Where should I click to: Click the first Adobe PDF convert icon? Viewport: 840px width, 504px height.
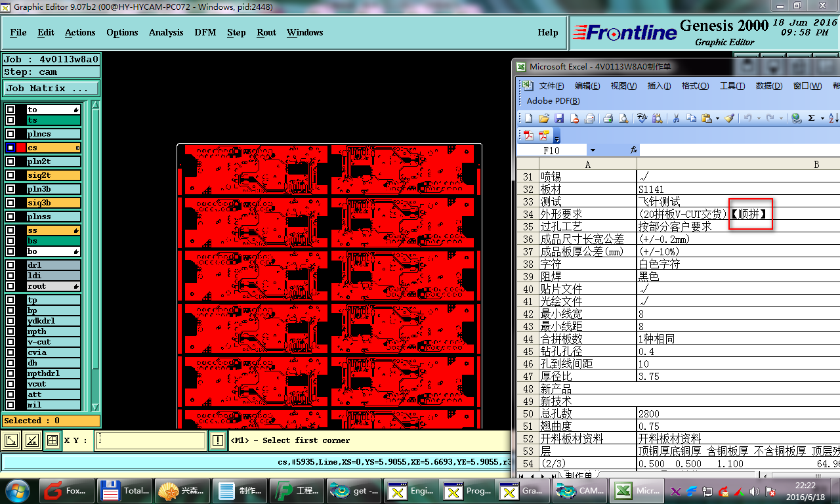tap(528, 136)
